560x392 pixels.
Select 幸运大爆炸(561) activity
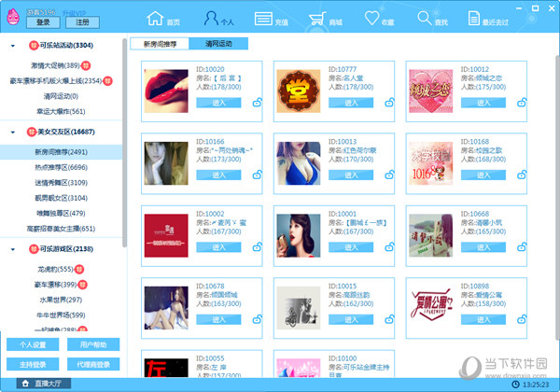coord(61,111)
